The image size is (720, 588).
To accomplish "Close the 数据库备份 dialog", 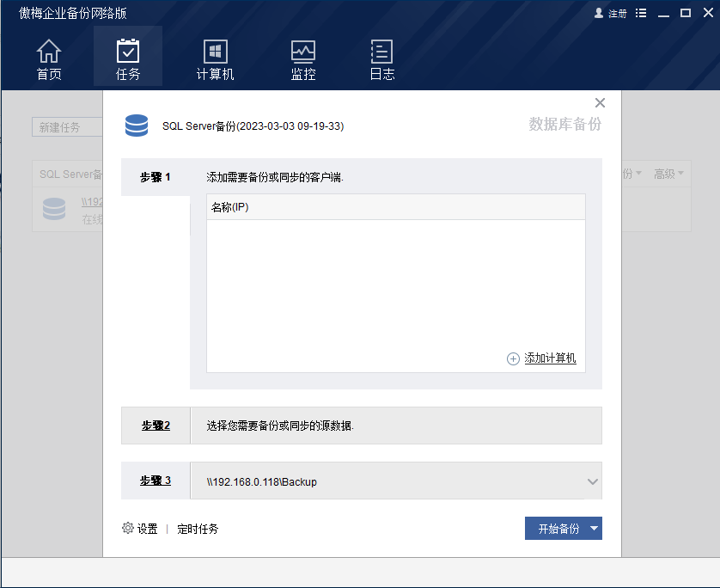I will tap(600, 103).
